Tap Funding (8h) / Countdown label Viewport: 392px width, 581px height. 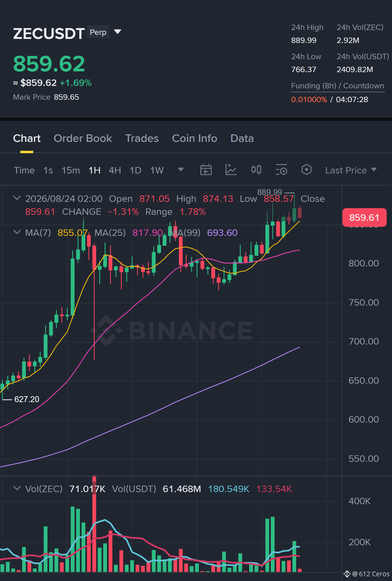(337, 86)
